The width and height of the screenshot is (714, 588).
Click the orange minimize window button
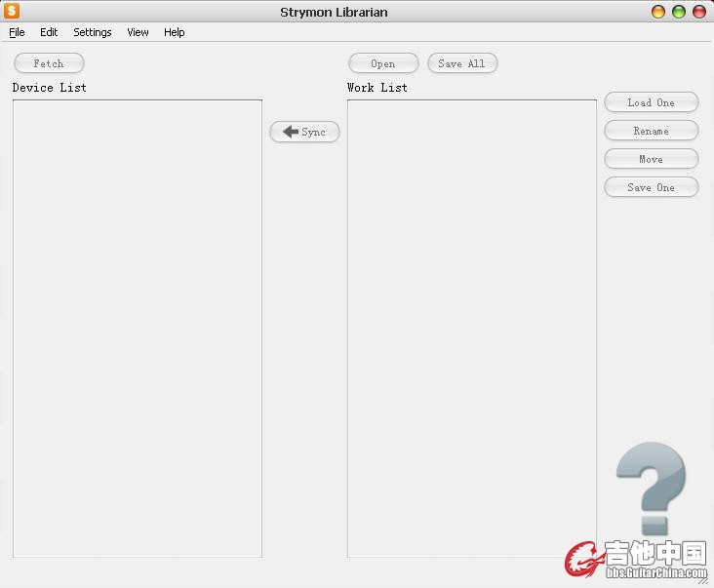[x=658, y=12]
